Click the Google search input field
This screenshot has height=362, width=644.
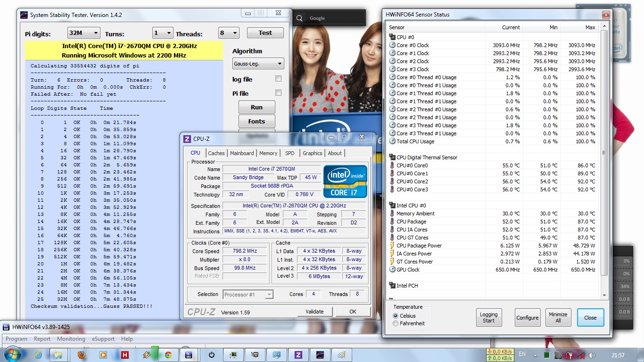(335, 18)
